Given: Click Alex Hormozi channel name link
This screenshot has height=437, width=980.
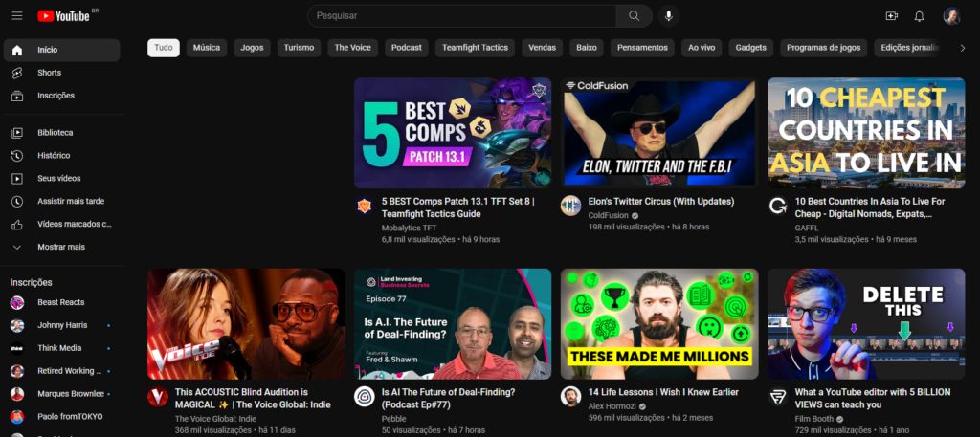Looking at the screenshot, I should (612, 406).
